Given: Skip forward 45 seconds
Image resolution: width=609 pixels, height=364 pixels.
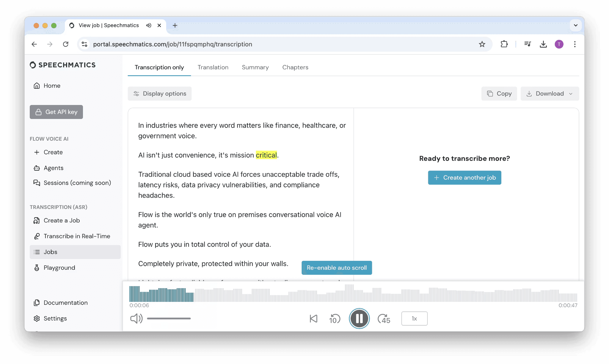Looking at the screenshot, I should point(384,319).
